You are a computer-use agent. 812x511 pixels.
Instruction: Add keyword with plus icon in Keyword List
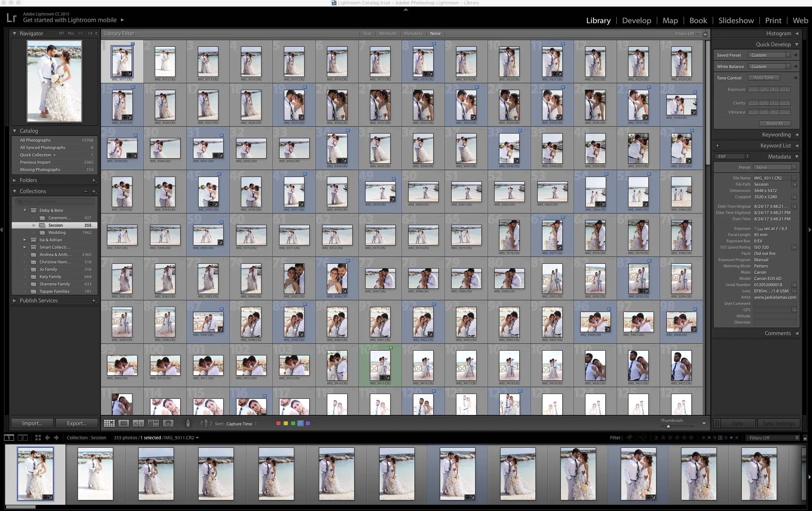click(717, 146)
